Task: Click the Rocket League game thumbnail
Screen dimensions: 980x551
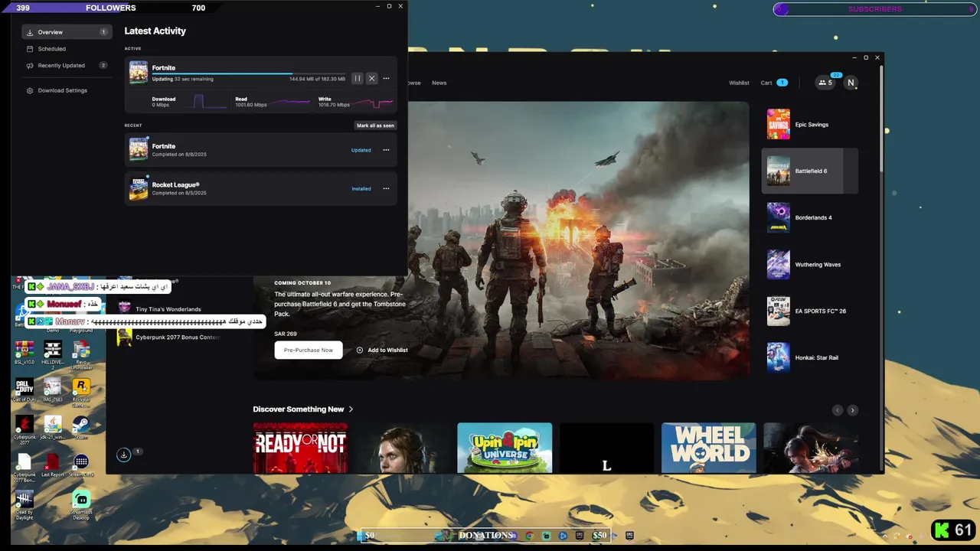Action: (139, 188)
